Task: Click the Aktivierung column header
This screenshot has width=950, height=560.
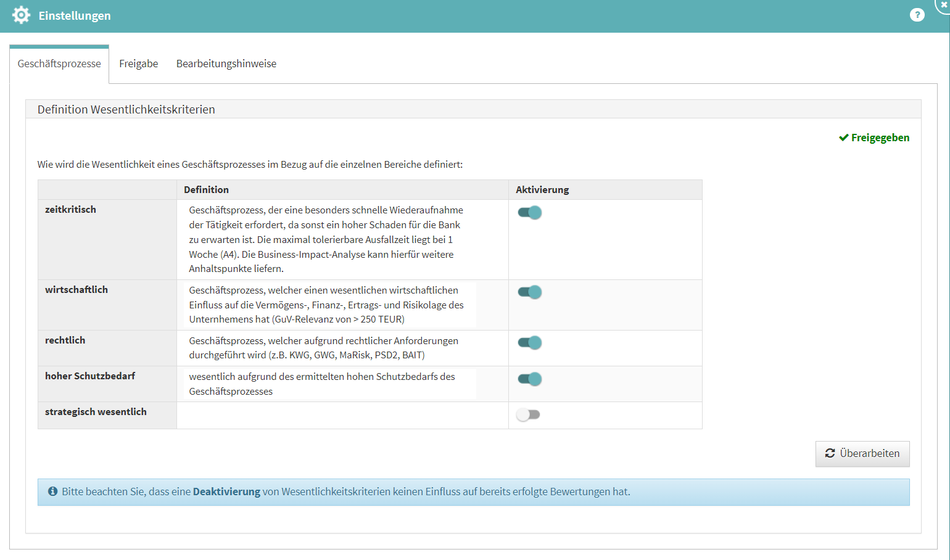Action: tap(542, 190)
